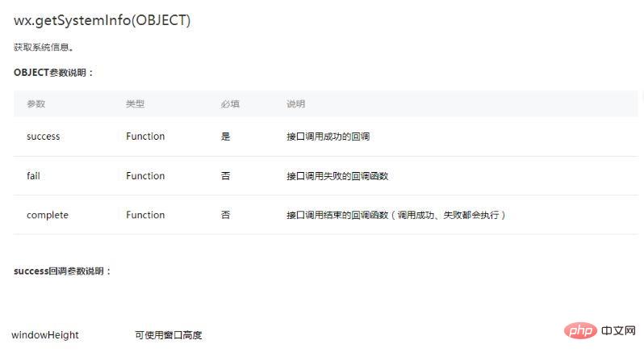
Task: Click 可使用窗口高度 description text
Action: click(169, 334)
